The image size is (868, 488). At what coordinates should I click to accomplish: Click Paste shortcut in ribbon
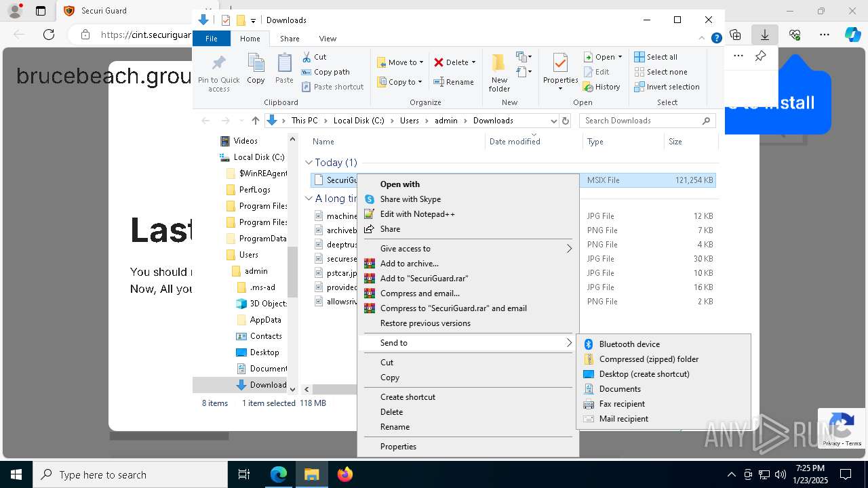click(x=333, y=87)
